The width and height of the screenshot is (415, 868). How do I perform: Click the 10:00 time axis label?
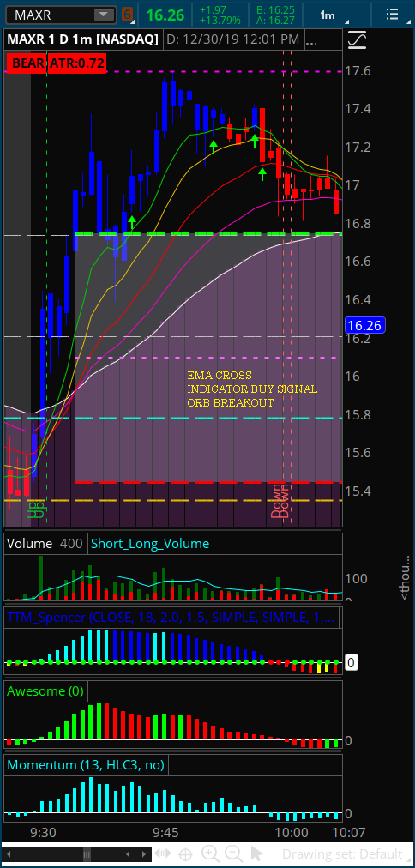tap(292, 832)
